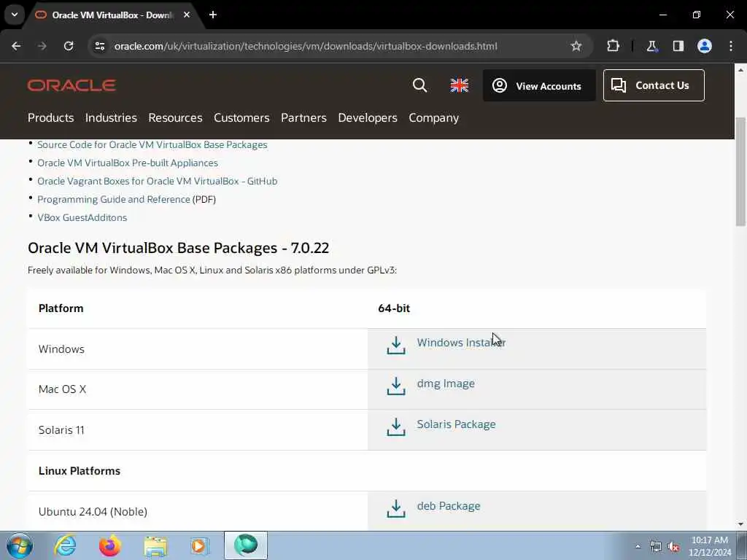Image resolution: width=747 pixels, height=560 pixels.
Task: Expand the tab search dropdown
Action: (x=15, y=15)
